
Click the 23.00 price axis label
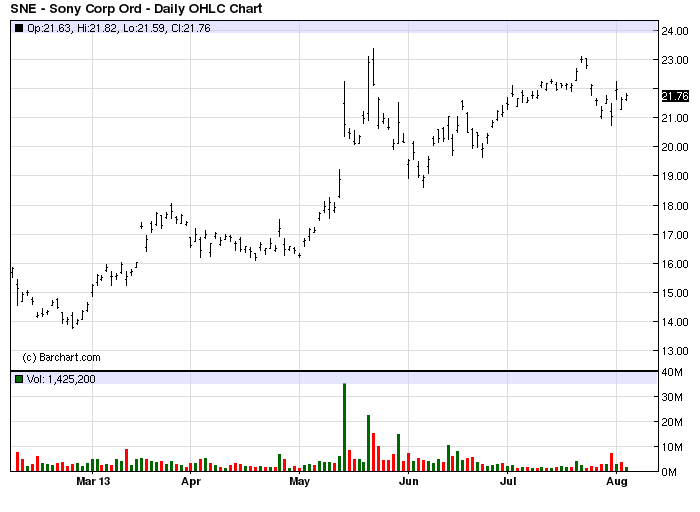tap(675, 60)
